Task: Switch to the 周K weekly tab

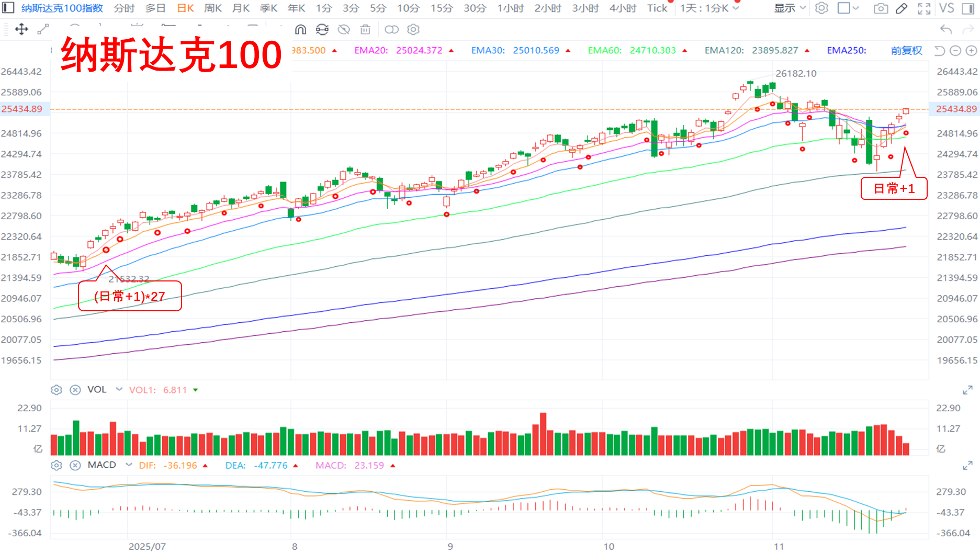Action: point(213,8)
